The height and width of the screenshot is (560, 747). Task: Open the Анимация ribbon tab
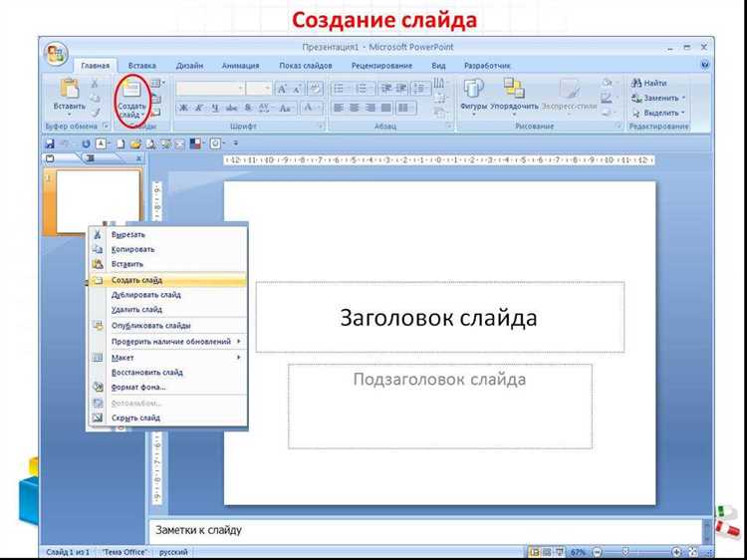241,66
